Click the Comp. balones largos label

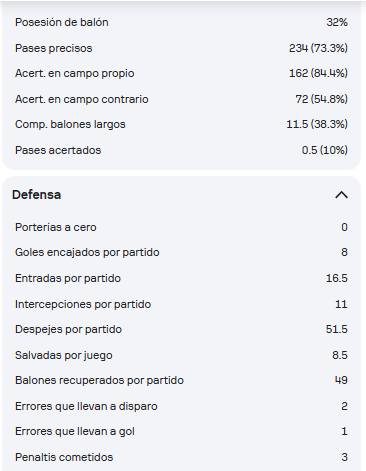[x=70, y=124]
